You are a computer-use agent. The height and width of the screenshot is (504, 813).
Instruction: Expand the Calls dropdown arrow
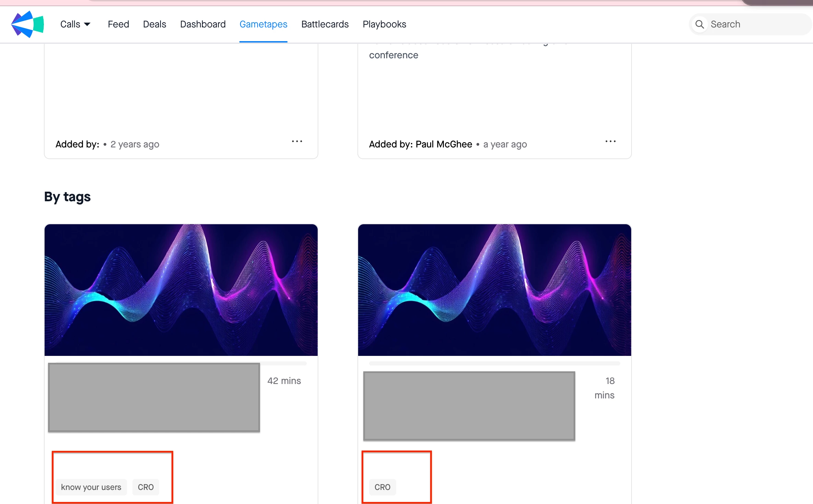tap(87, 24)
